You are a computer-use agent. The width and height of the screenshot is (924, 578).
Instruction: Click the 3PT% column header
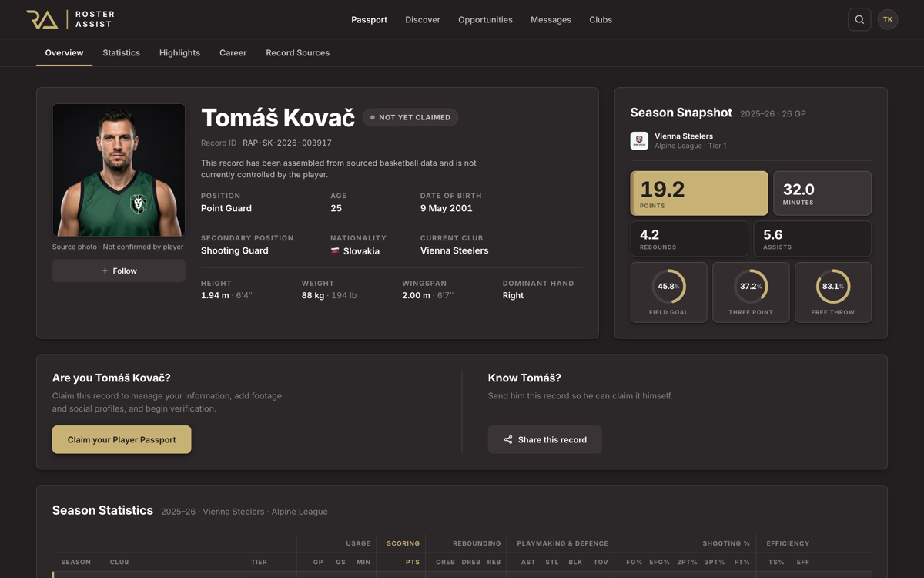click(715, 562)
